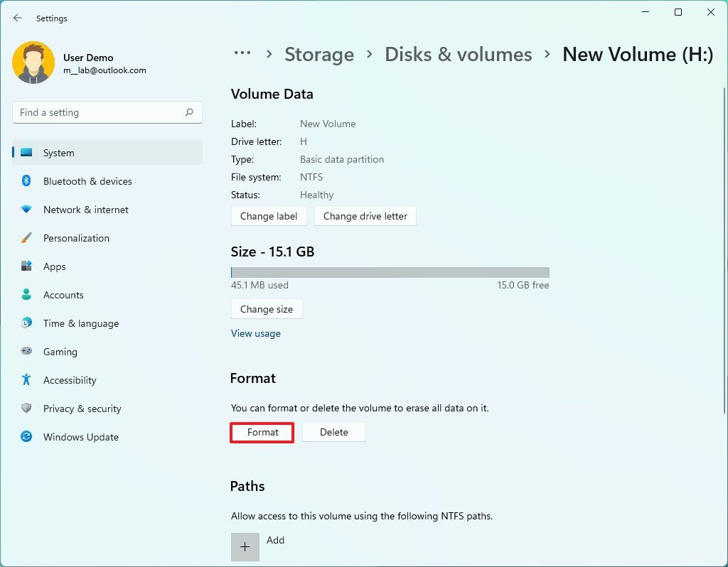Click the storage usage bar
Image resolution: width=728 pixels, height=567 pixels.
tap(389, 271)
